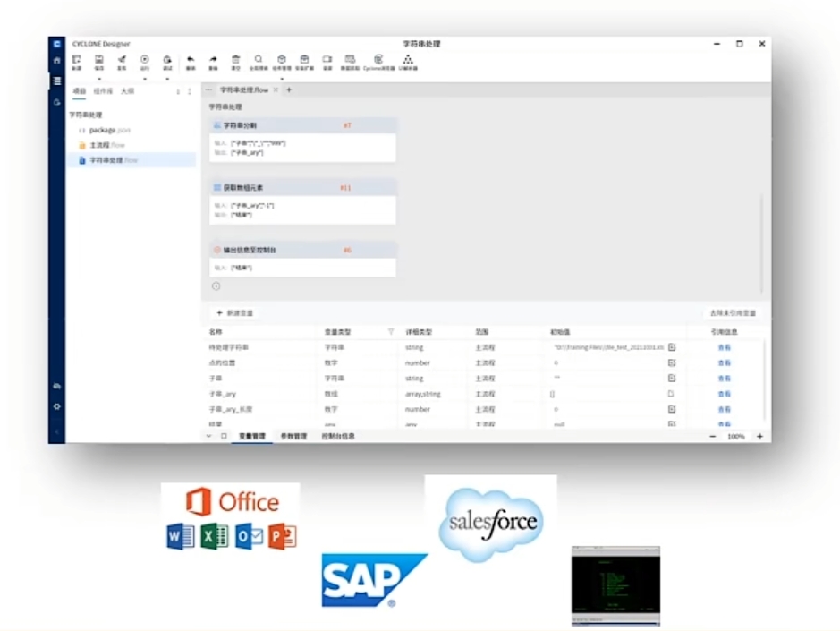Viewport: 840px width, 631px height.
Task: Select the 字符串分割 flow block
Action: pyautogui.click(x=302, y=140)
